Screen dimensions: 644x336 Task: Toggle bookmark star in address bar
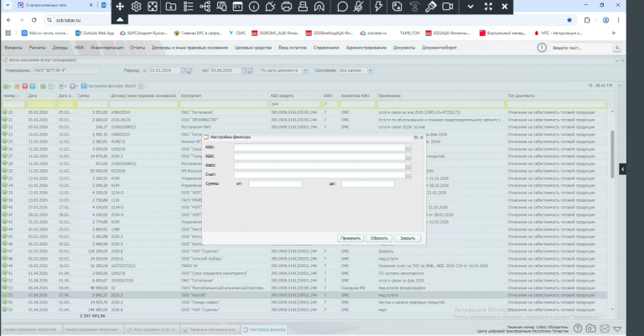(x=569, y=20)
